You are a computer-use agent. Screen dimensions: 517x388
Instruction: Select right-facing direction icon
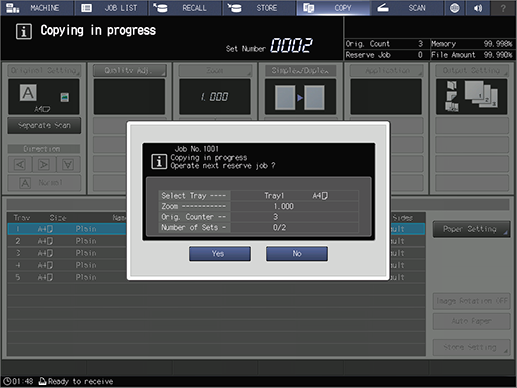[x=44, y=164]
